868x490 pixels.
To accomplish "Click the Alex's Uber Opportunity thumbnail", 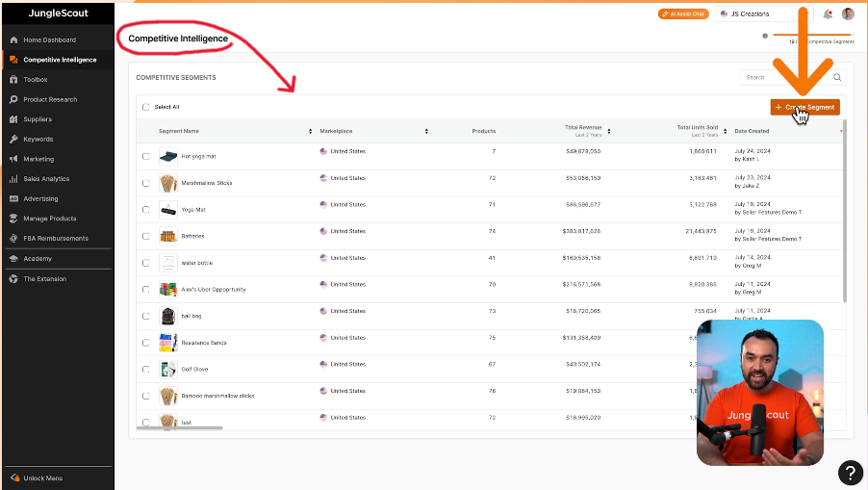I will click(168, 290).
